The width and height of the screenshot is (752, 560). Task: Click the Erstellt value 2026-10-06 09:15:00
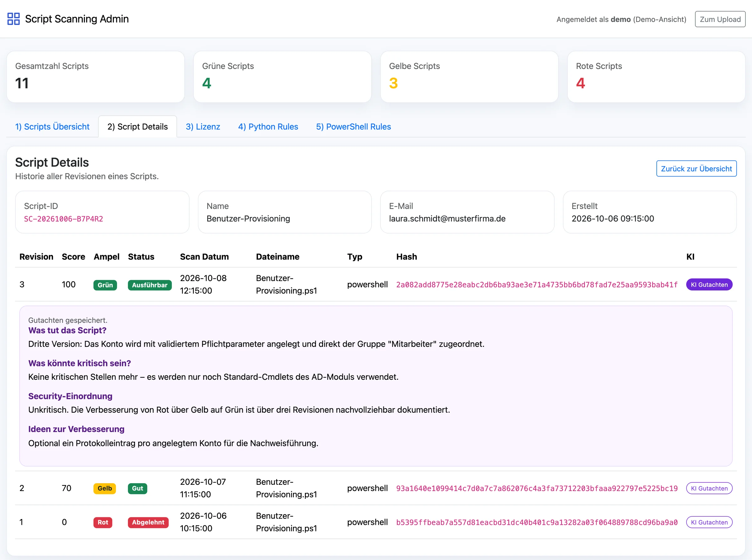[x=613, y=219]
